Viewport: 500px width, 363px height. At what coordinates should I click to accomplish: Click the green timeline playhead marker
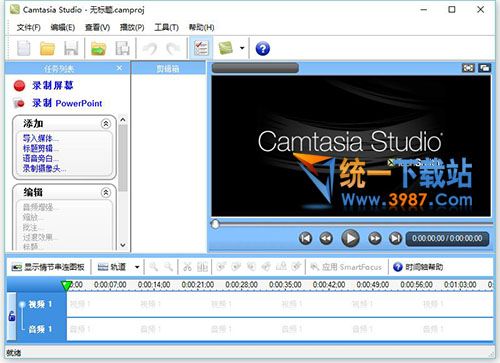point(66,286)
